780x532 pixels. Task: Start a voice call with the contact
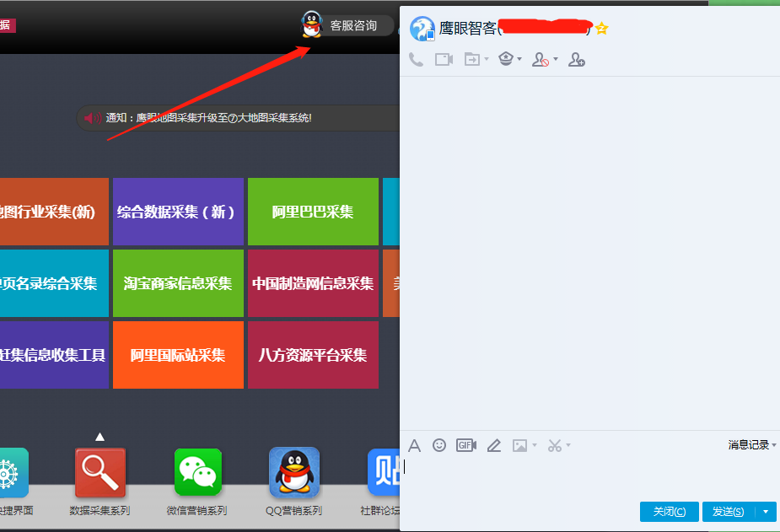coord(416,59)
